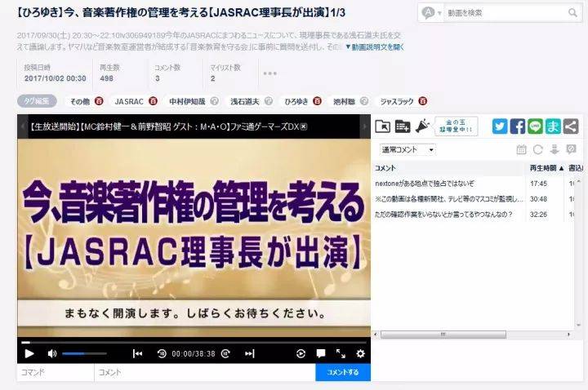Jump to video start with skip-back icon
588x390 pixels.
137,353
